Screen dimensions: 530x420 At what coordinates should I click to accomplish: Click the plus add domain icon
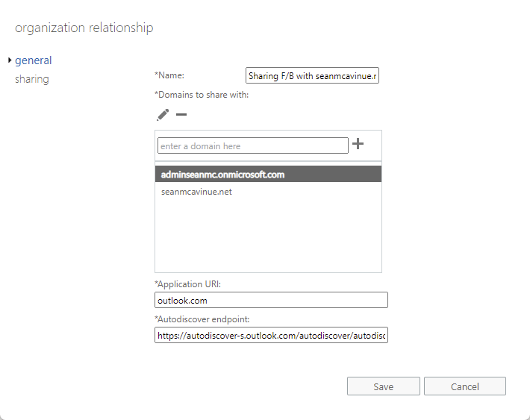[x=358, y=144]
